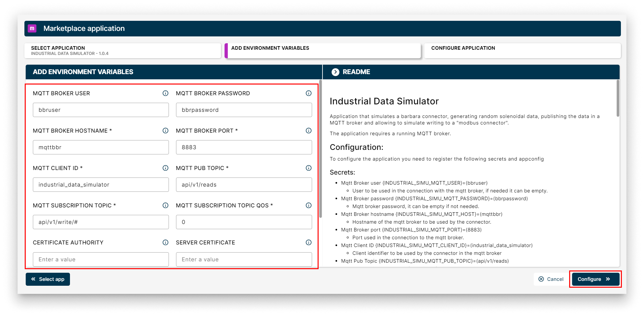
Task: Select the Marketplace application logo icon
Action: point(32,28)
